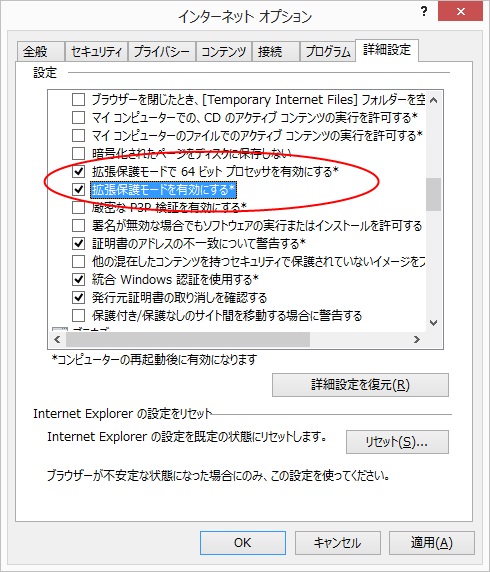Click the settings list scroll-up arrow
Screen dimensions: 490x572
433,100
